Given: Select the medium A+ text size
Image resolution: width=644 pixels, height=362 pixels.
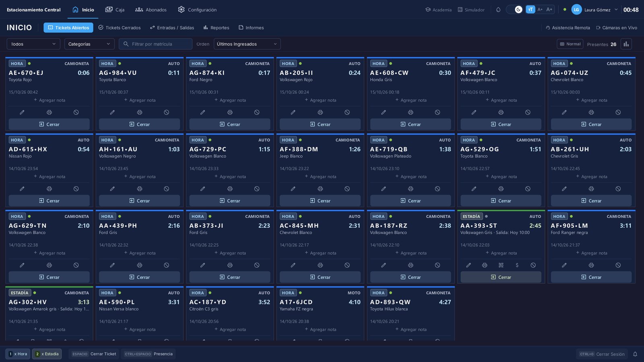Looking at the screenshot, I should pos(540,10).
